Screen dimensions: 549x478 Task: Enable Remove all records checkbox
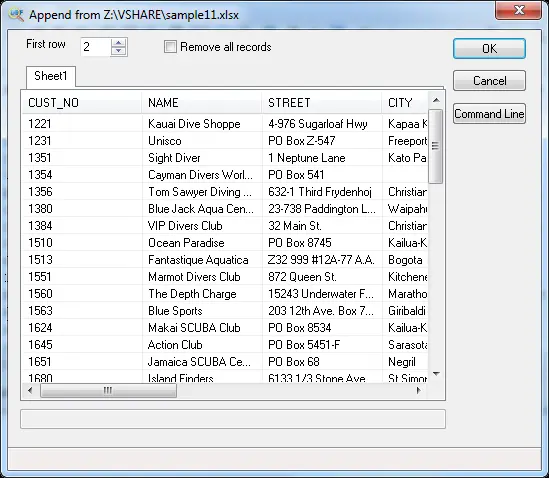point(171,47)
